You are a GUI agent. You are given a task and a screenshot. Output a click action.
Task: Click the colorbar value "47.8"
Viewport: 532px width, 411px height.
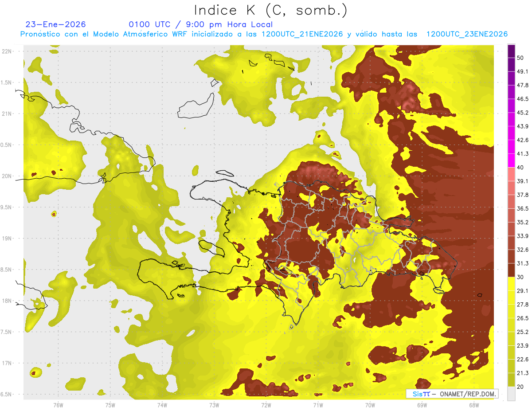(x=523, y=85)
